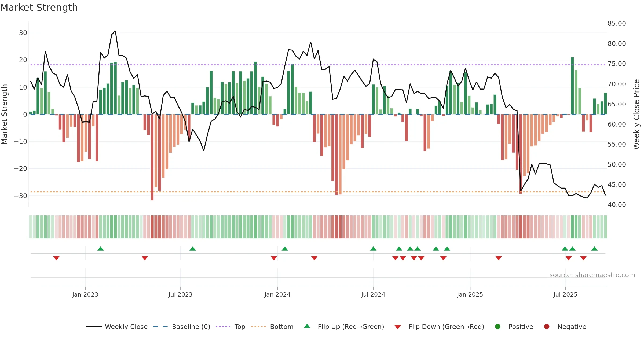Click the Weekly Close line's highest peak
Viewport: 644px width, 362px height.
(x=115, y=31)
